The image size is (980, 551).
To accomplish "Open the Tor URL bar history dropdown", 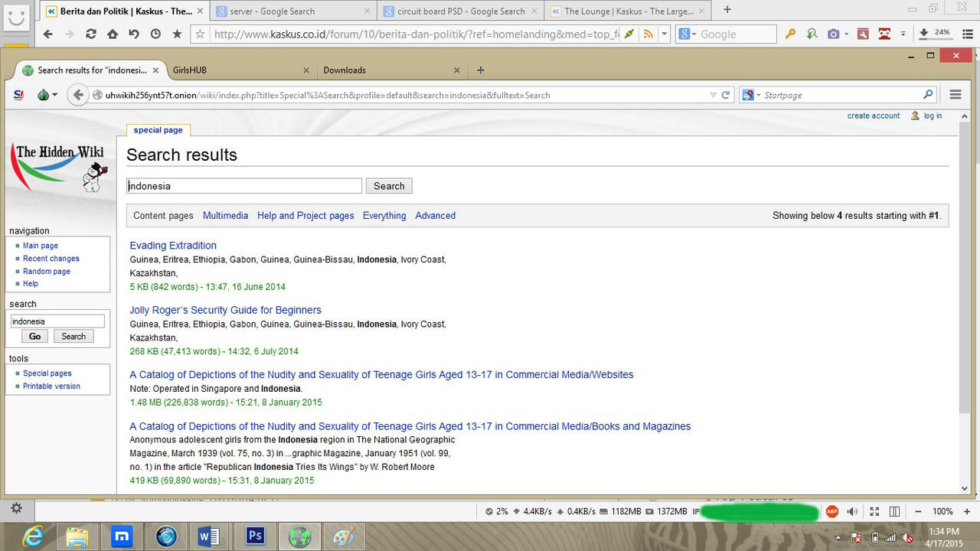I will (713, 95).
